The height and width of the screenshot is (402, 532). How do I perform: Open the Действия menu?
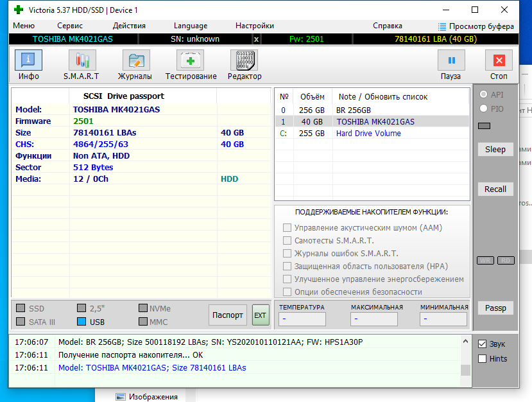(129, 26)
